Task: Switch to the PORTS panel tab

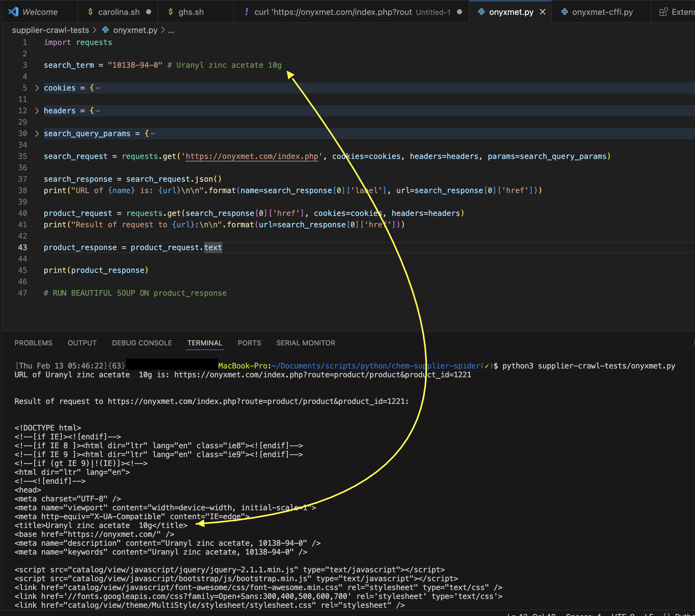Action: (x=249, y=343)
